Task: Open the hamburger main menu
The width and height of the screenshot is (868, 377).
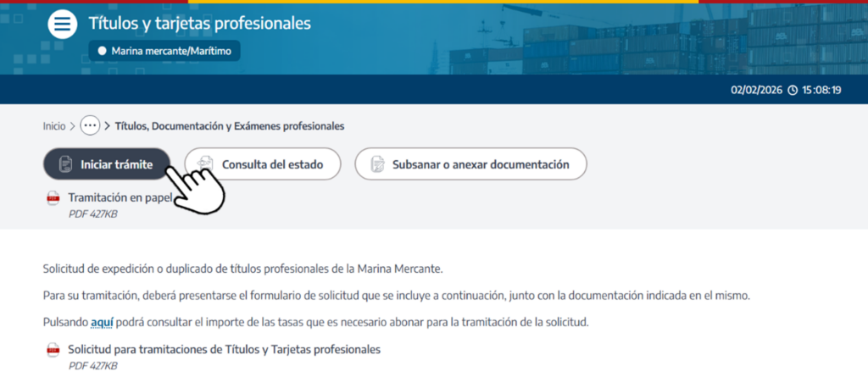Action: [62, 25]
